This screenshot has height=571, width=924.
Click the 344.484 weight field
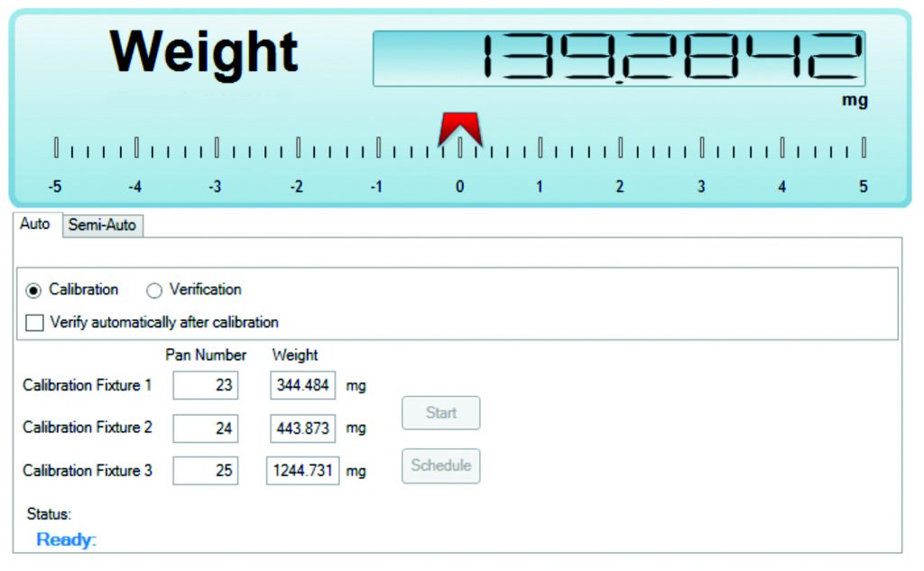pyautogui.click(x=302, y=385)
